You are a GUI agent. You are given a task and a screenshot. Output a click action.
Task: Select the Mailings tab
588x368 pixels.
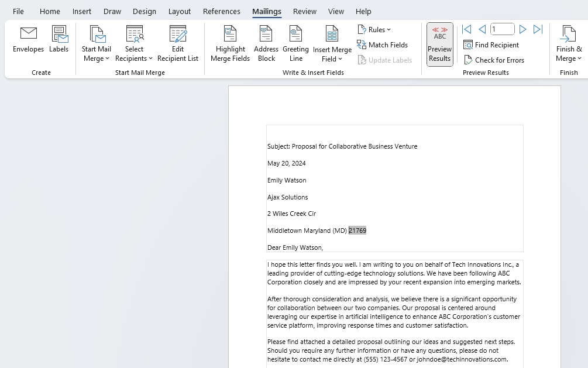pos(267,11)
